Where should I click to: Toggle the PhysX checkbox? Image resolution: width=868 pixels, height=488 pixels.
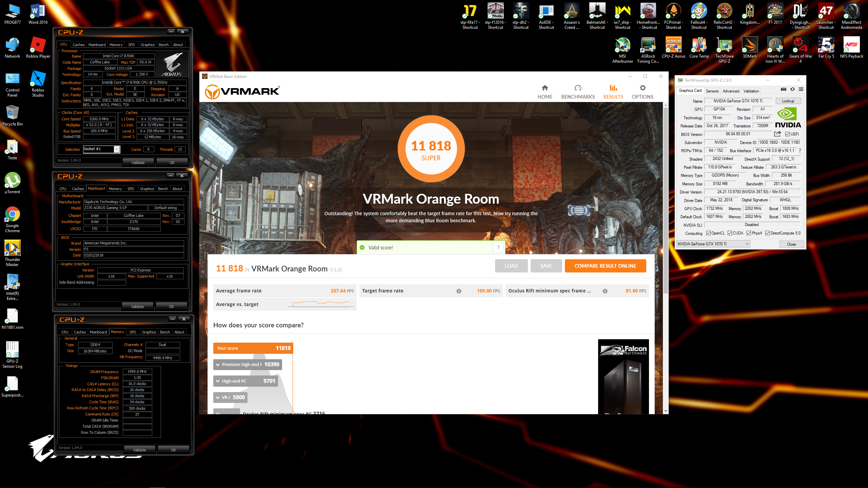click(x=749, y=233)
